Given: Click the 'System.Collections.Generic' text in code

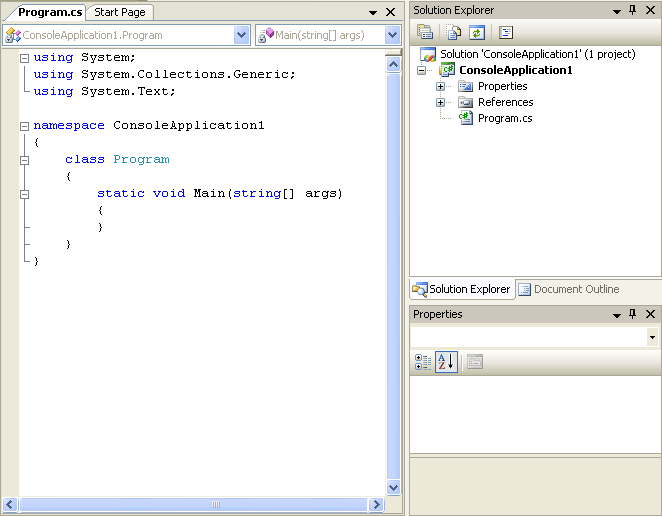Looking at the screenshot, I should (185, 74).
